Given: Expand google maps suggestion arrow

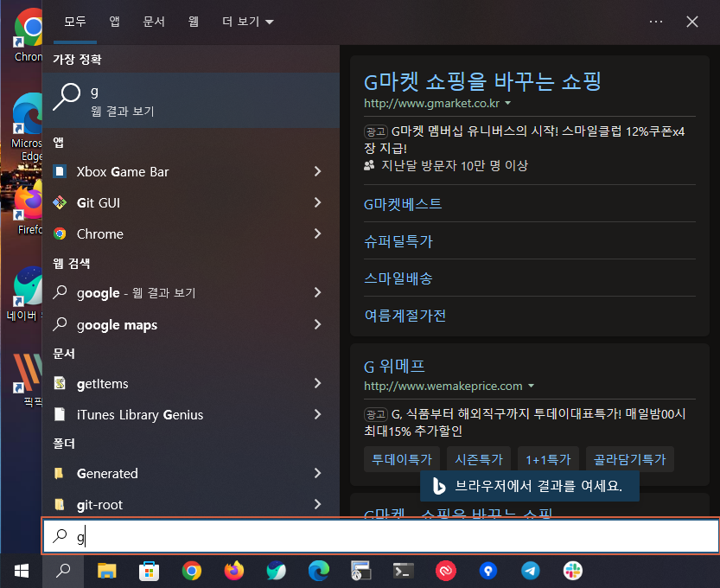Looking at the screenshot, I should (x=318, y=325).
